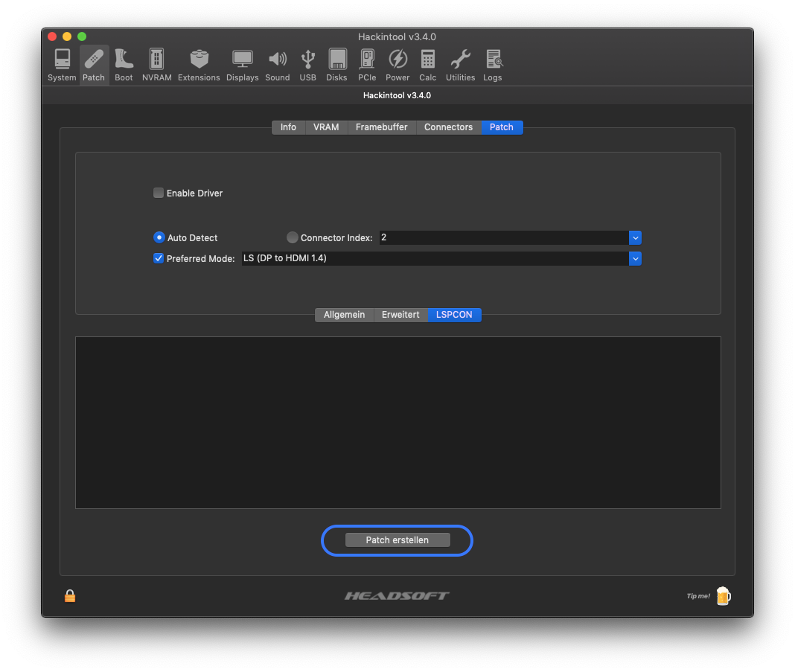Switch to the Connectors tab
Screen dimensions: 795x672
[449, 127]
